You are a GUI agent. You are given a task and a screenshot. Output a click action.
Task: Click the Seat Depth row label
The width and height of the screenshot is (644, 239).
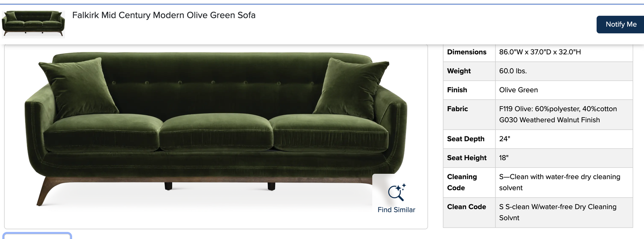point(466,139)
